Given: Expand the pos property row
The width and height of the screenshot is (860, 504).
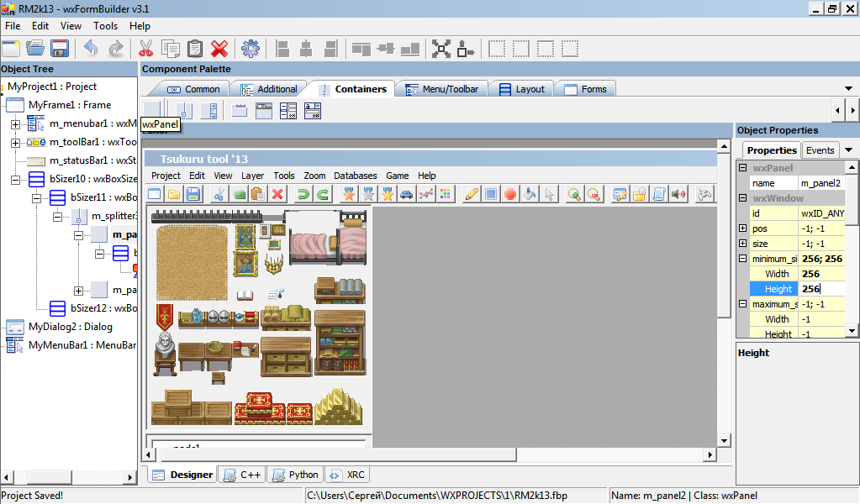Looking at the screenshot, I should tap(742, 228).
